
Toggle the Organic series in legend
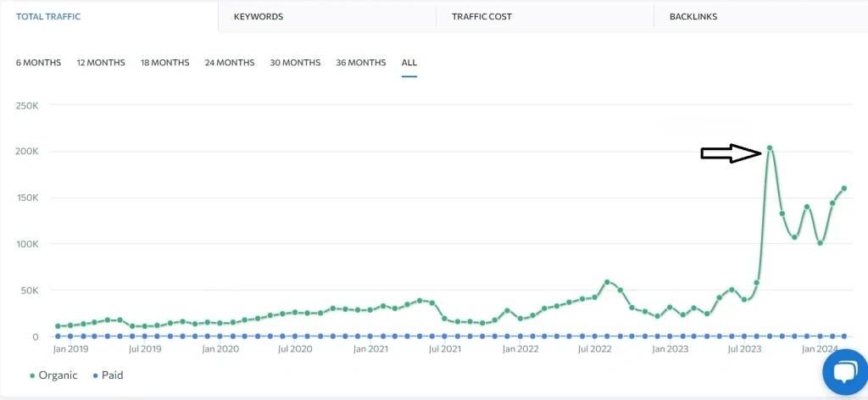point(53,375)
